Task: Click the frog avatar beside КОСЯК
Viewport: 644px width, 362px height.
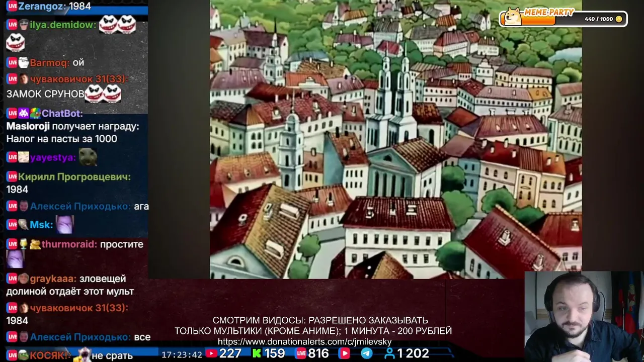Action: click(24, 355)
